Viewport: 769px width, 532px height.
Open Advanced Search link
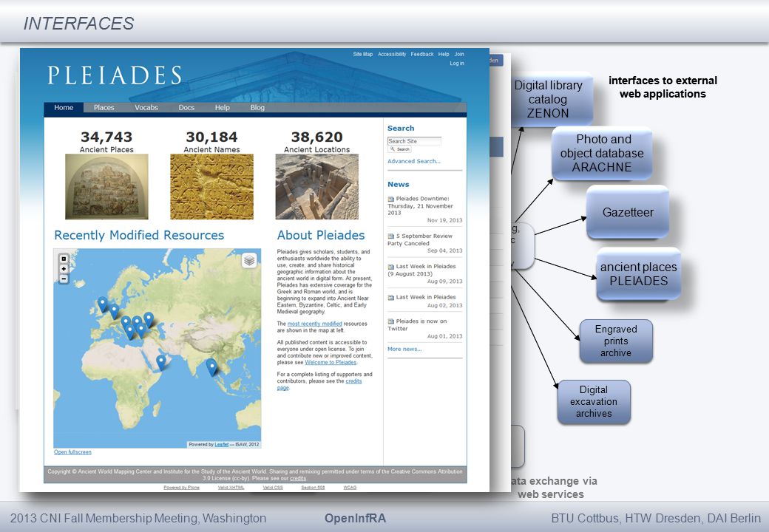414,161
